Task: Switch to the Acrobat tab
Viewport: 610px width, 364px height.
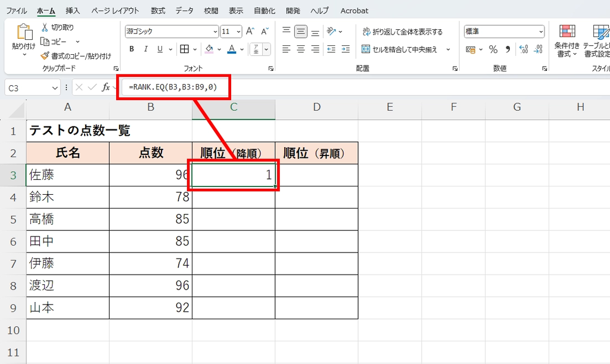Action: [354, 11]
